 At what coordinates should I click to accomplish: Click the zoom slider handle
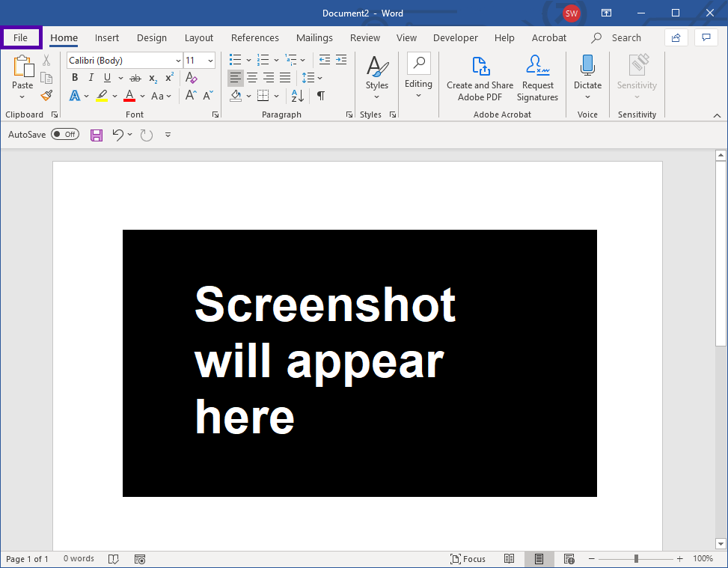636,559
